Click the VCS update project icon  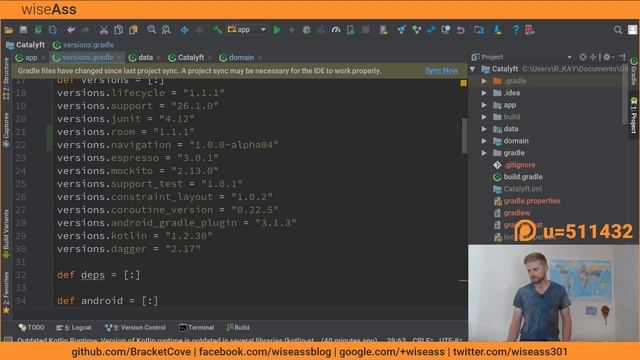point(402,30)
